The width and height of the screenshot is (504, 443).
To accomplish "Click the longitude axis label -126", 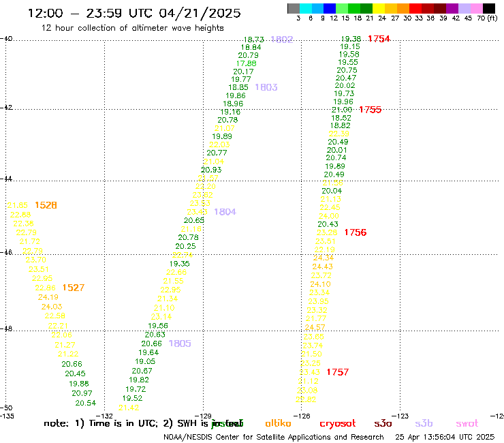I will (x=302, y=416).
